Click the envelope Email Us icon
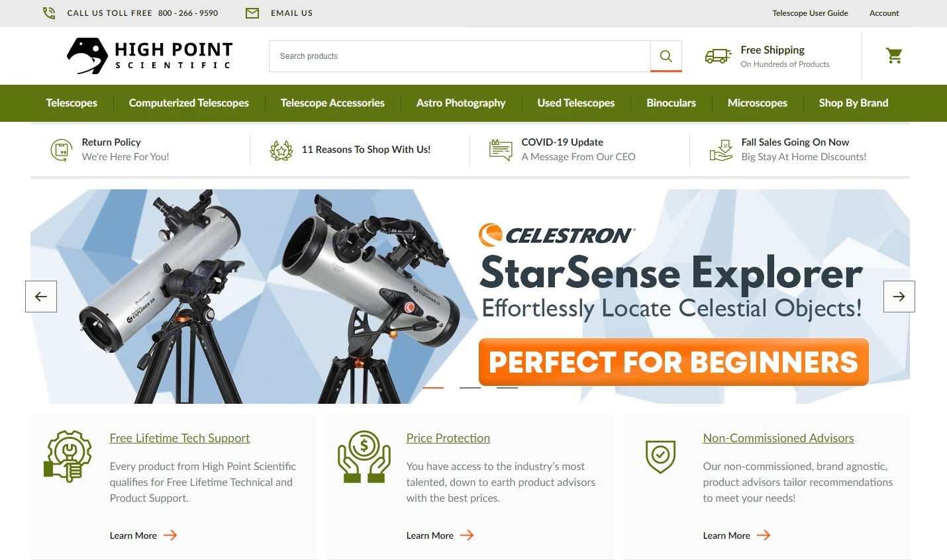This screenshot has width=947, height=560. pos(252,13)
